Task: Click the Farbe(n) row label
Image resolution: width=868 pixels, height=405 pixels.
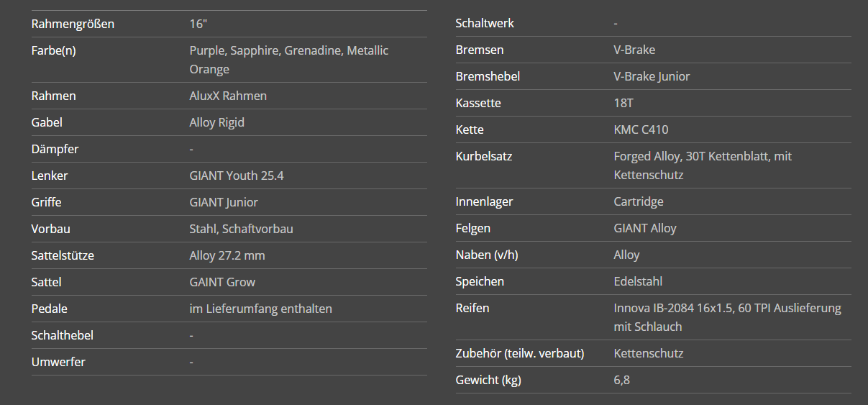Action: (x=54, y=50)
